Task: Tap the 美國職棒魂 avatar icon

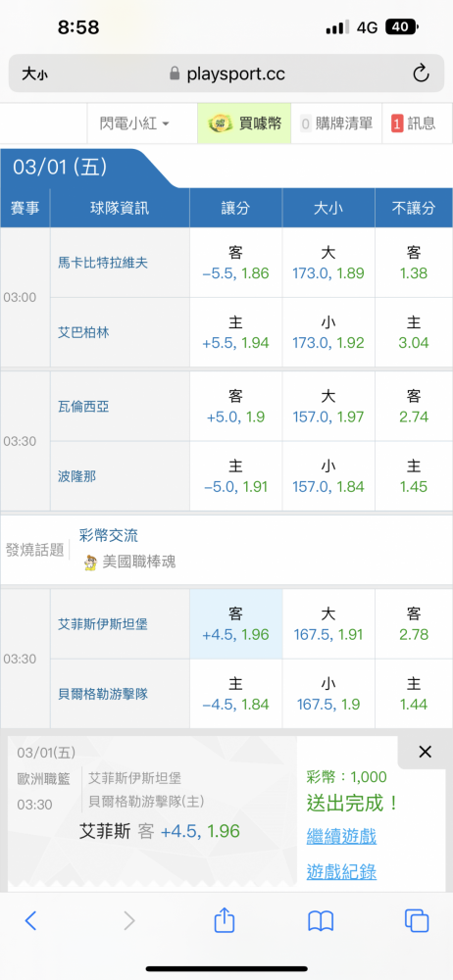Action: tap(91, 562)
